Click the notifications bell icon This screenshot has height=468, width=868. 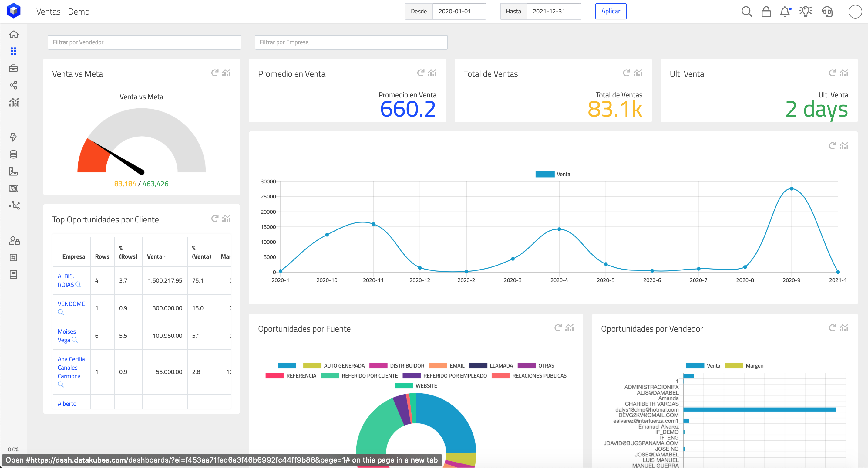click(785, 12)
